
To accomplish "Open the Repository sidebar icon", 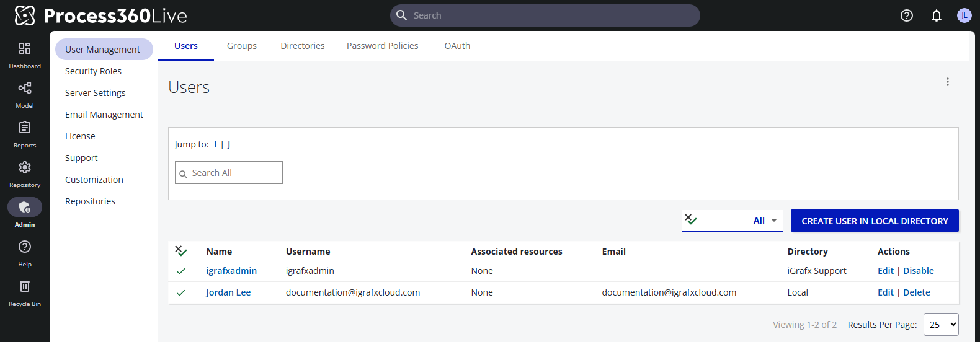I will click(25, 167).
